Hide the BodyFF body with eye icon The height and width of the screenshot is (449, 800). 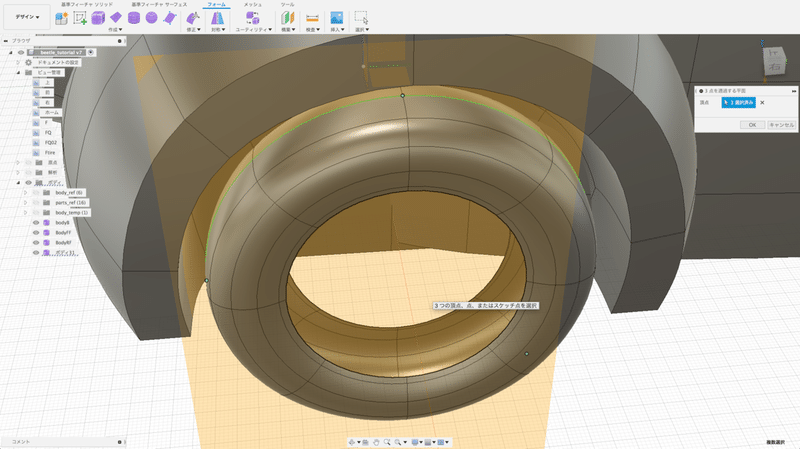[x=36, y=233]
